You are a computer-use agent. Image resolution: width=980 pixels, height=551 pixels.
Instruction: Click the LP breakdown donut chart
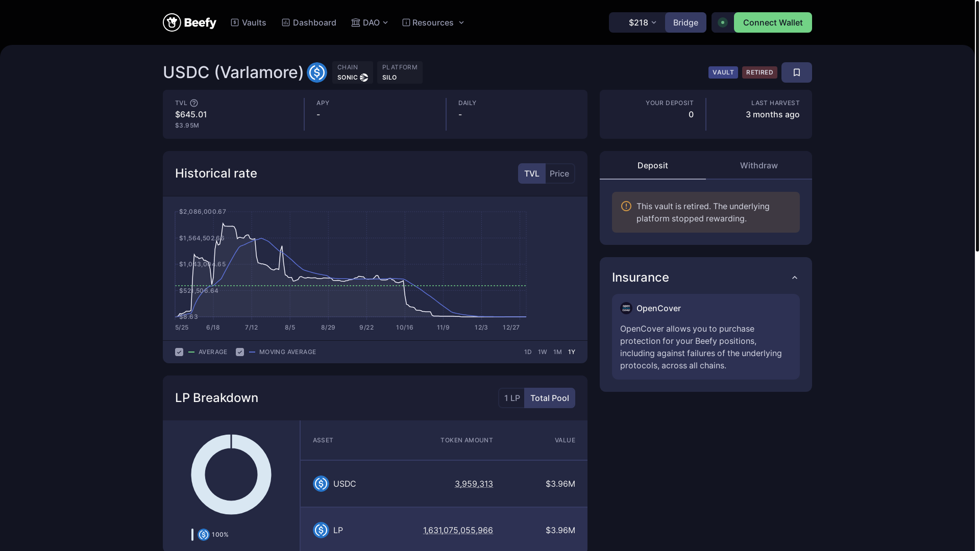231,474
